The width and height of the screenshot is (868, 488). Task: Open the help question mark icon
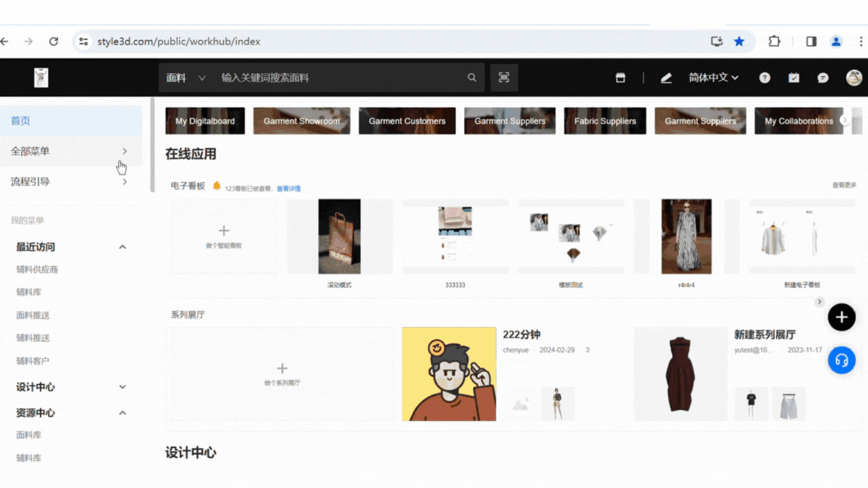[x=765, y=78]
